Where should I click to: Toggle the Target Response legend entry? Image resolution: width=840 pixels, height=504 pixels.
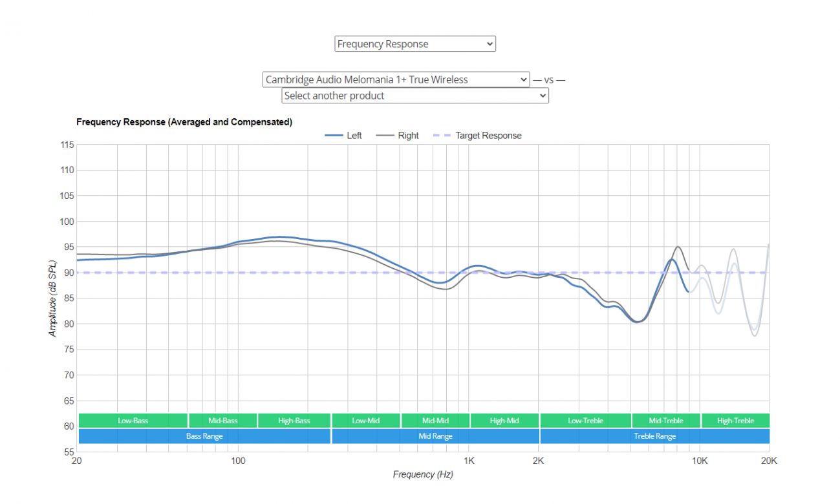click(477, 136)
